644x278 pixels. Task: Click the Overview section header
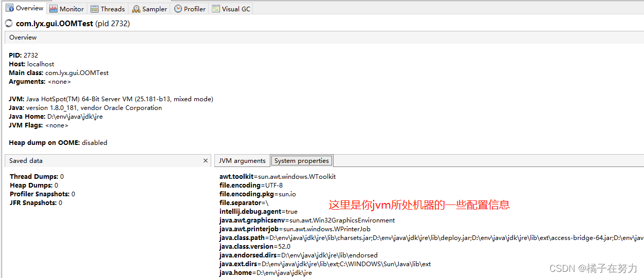(x=324, y=38)
